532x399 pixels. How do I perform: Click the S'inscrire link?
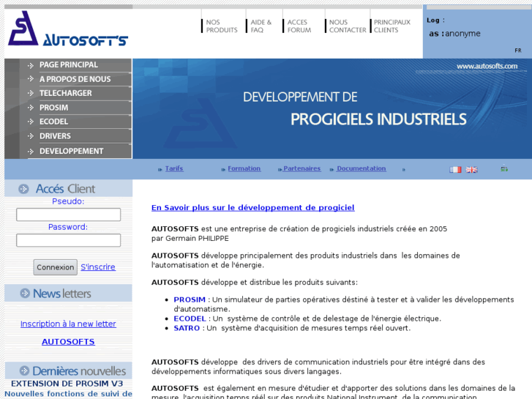pos(98,267)
